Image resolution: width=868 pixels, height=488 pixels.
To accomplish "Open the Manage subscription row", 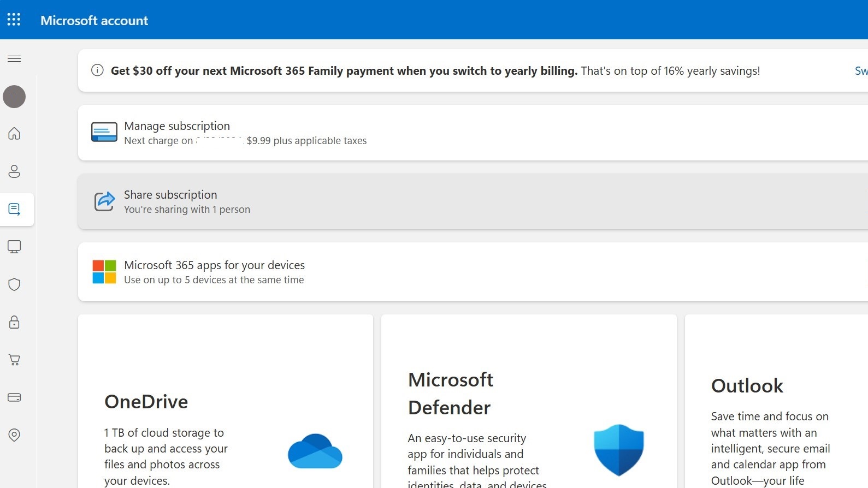I will 473,133.
